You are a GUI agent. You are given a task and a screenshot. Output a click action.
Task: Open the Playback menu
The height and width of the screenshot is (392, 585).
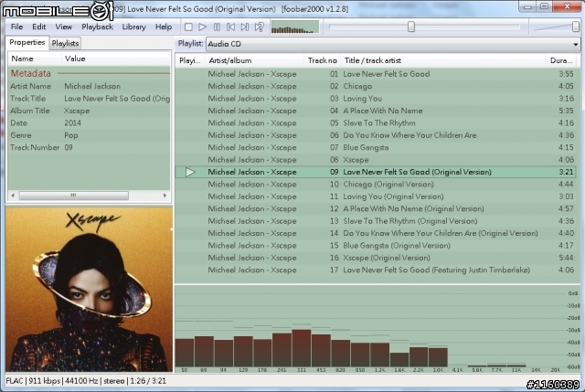coord(98,26)
